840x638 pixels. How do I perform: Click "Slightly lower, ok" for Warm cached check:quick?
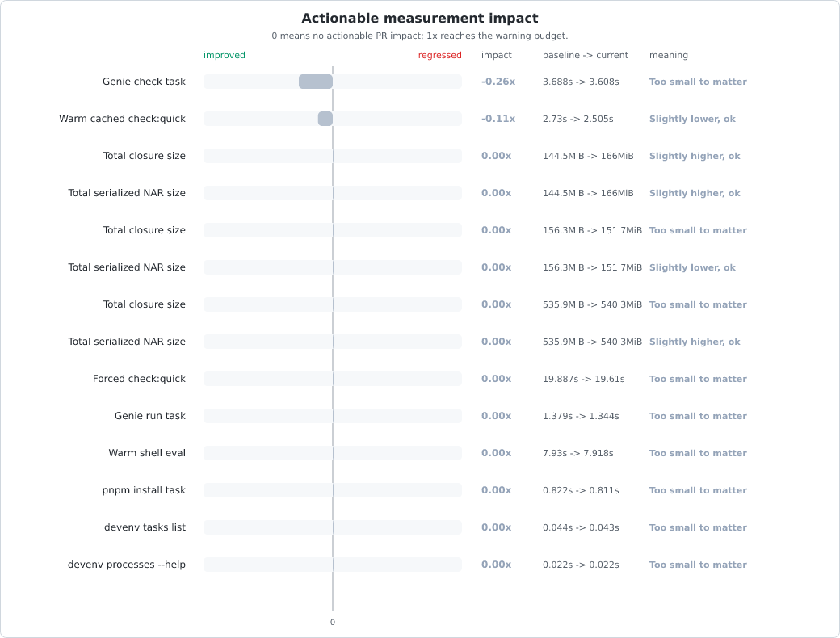pyautogui.click(x=692, y=119)
